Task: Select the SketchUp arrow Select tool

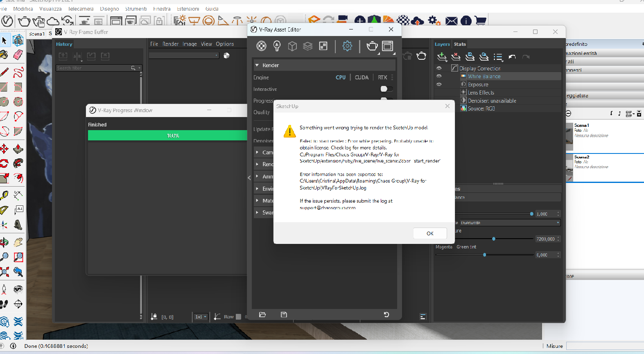Action: coord(4,40)
